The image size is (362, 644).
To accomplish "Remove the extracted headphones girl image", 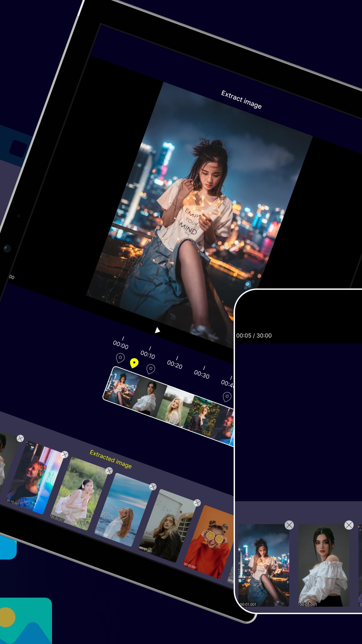I will (109, 471).
